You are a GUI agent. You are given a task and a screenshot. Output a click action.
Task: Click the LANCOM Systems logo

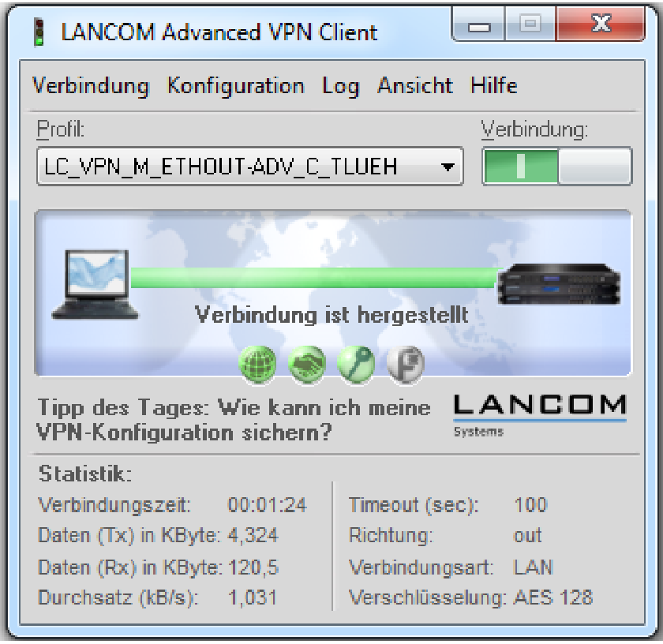coord(540,415)
